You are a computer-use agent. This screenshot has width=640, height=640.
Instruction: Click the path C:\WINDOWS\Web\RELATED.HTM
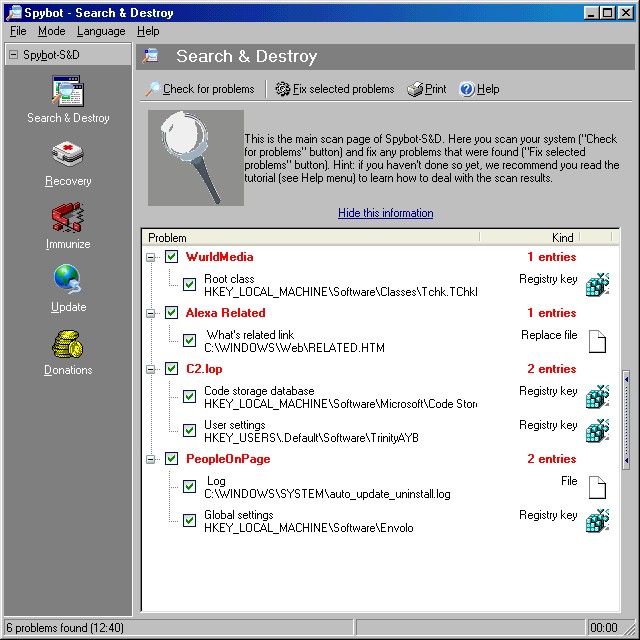[x=294, y=348]
